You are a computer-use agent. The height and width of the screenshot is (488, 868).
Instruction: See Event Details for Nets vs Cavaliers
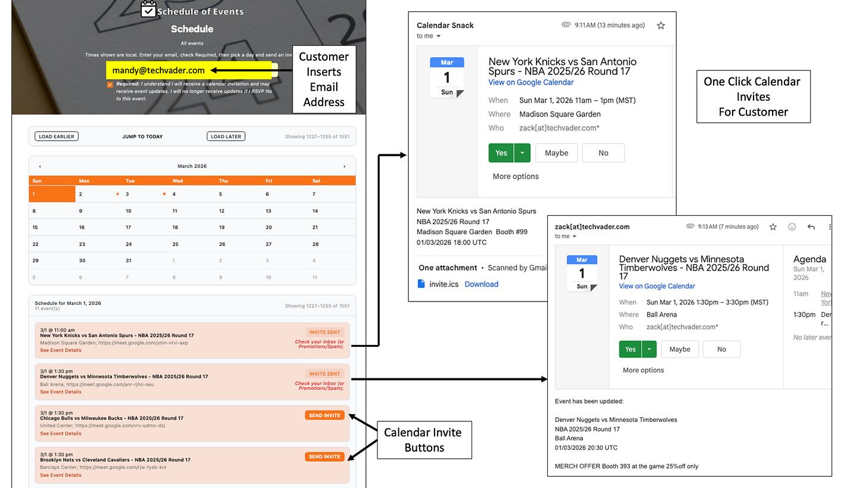click(x=61, y=475)
